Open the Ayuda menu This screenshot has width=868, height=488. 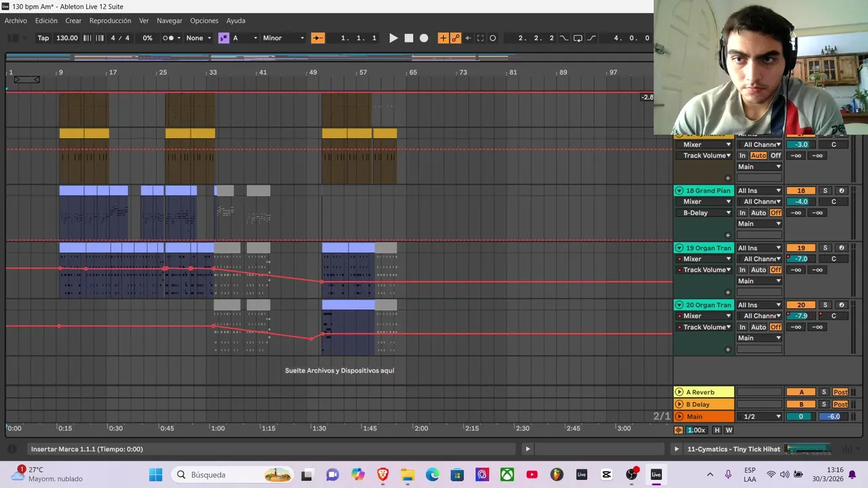coord(236,20)
